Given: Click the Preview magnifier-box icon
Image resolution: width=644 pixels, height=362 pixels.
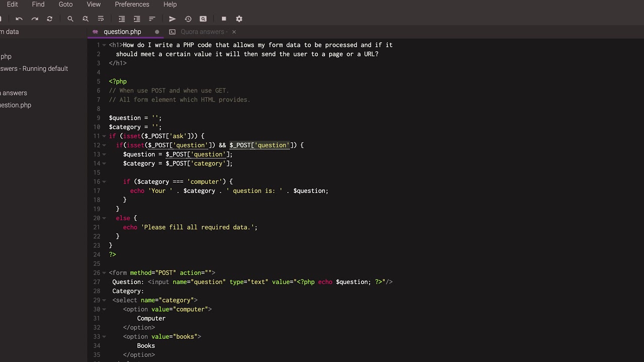Looking at the screenshot, I should coord(203,19).
